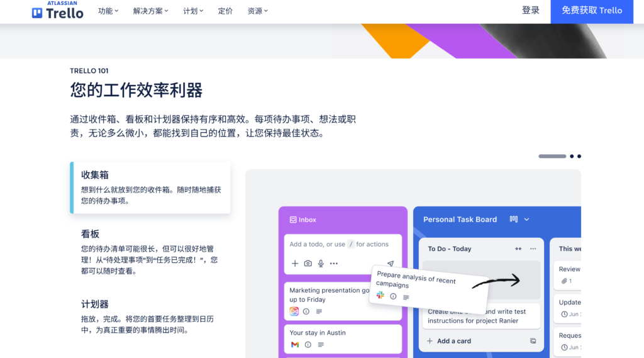This screenshot has height=358, width=644.
Task: Open the three-dot menu in Inbox composer
Action: coord(334,264)
